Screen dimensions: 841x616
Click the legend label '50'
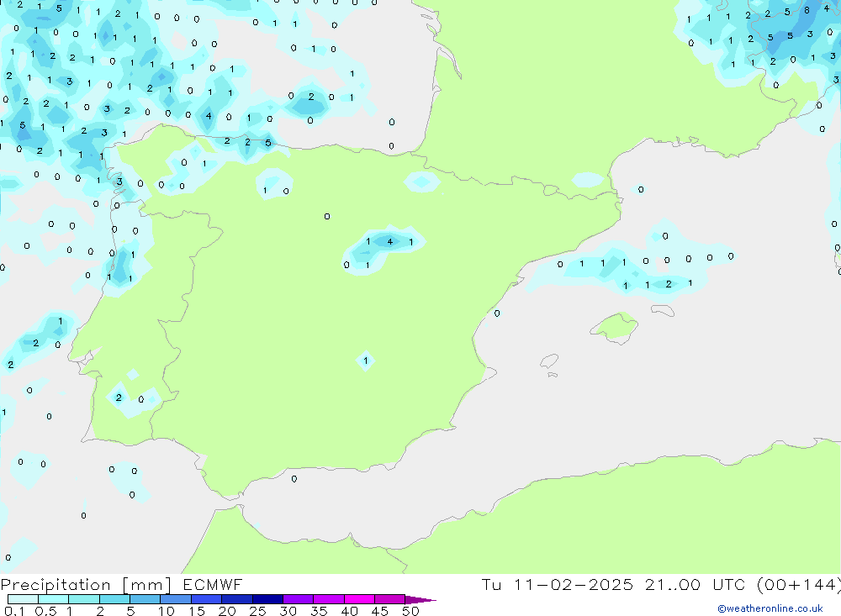click(x=410, y=611)
